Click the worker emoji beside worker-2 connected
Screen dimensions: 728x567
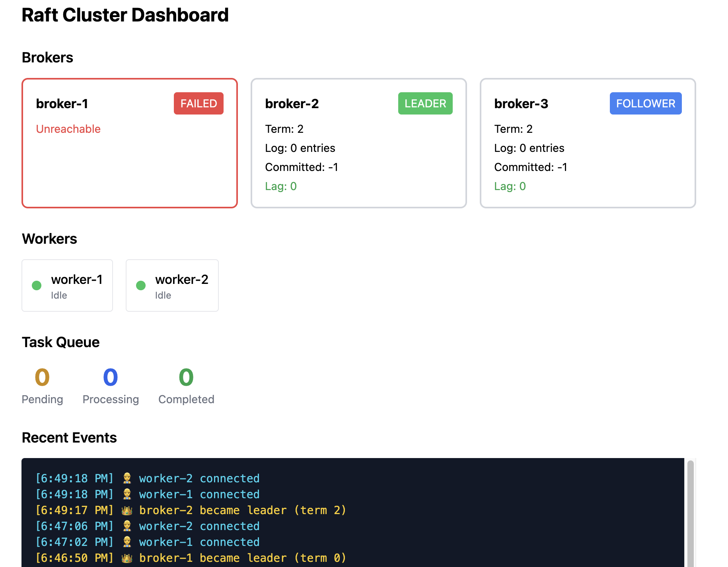(127, 478)
